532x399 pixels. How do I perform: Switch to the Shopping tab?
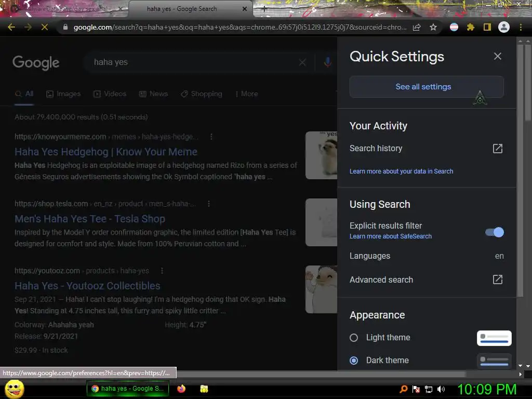[x=202, y=94]
